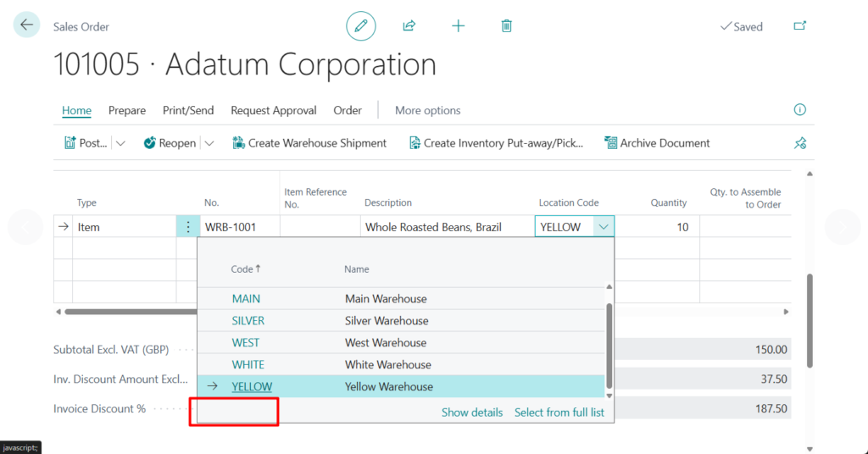Screen dimensions: 868x454
Task: Expand the Post dropdown arrow
Action: click(120, 143)
